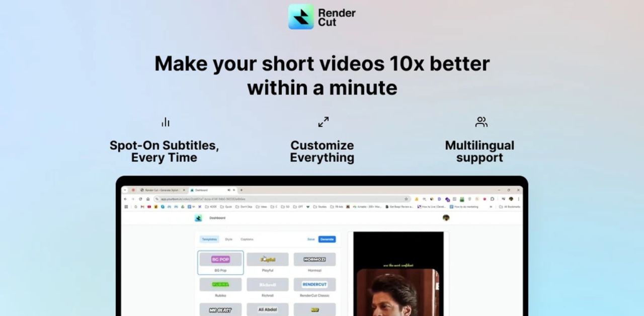The image size is (644, 316).
Task: Click the 'Multilingual support' heading
Action: pyautogui.click(x=479, y=151)
